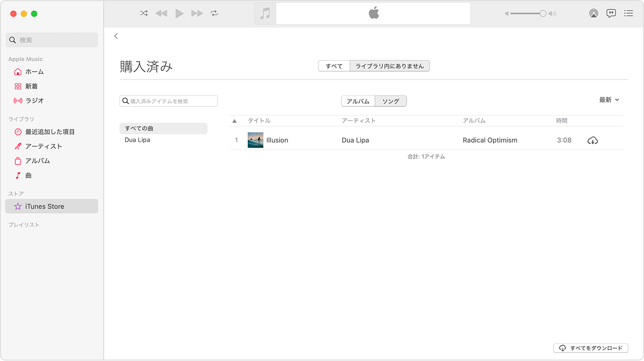
Task: Open the Up Next queue list
Action: (x=628, y=13)
